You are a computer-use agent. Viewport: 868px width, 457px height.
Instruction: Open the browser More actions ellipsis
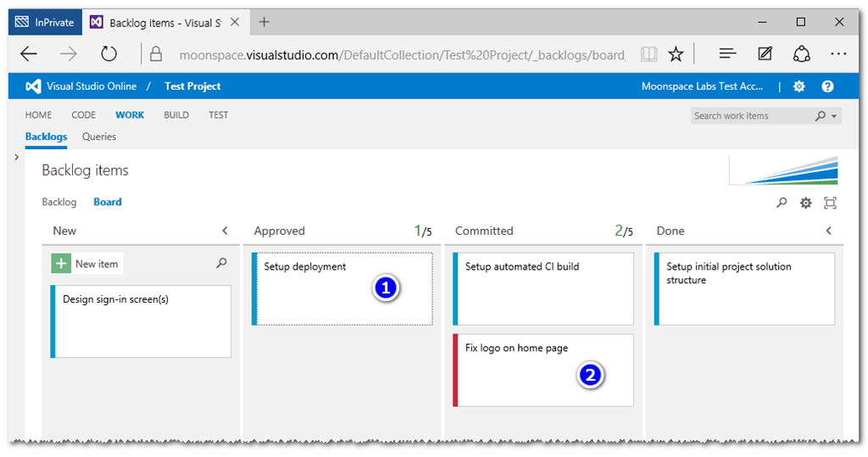coord(838,53)
